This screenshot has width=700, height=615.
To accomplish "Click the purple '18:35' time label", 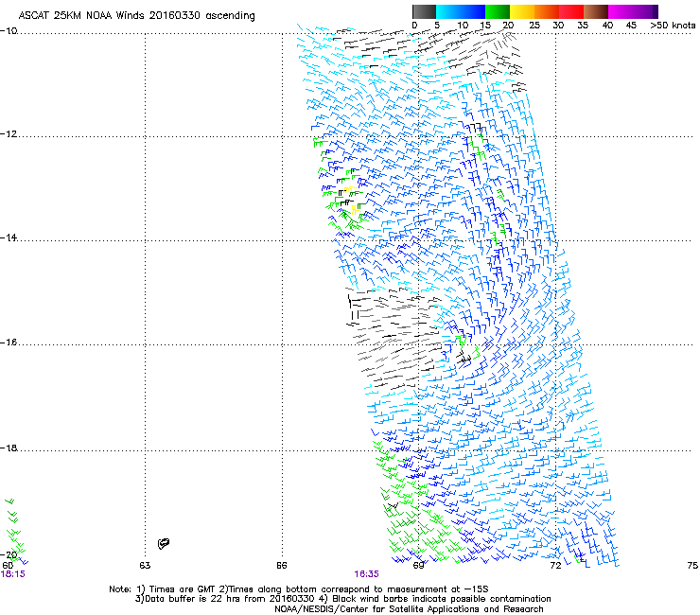I will 366,574.
